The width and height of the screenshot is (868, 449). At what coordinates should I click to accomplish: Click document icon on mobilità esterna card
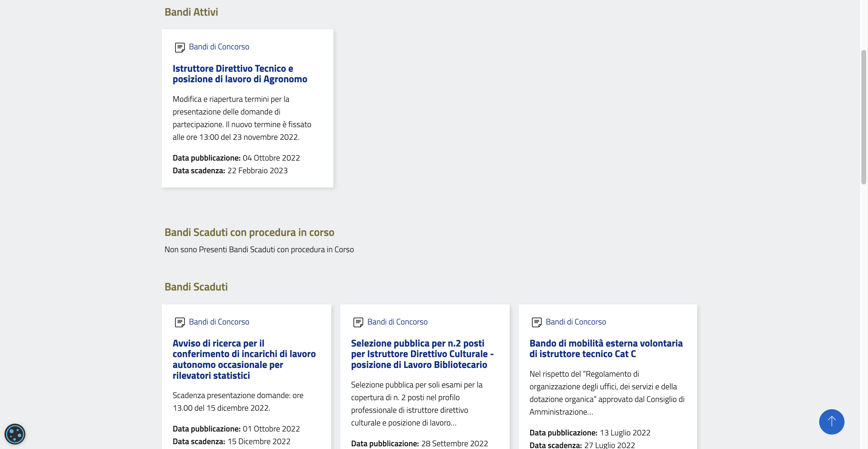click(x=536, y=322)
